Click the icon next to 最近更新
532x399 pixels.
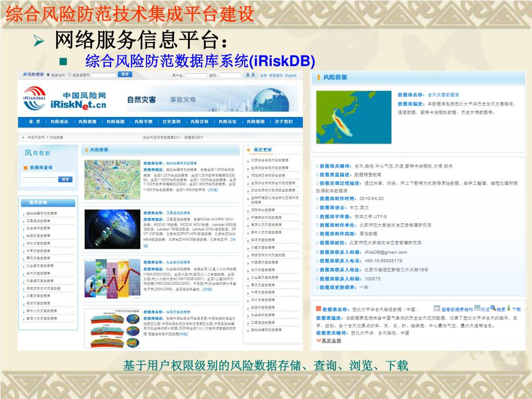(248, 150)
